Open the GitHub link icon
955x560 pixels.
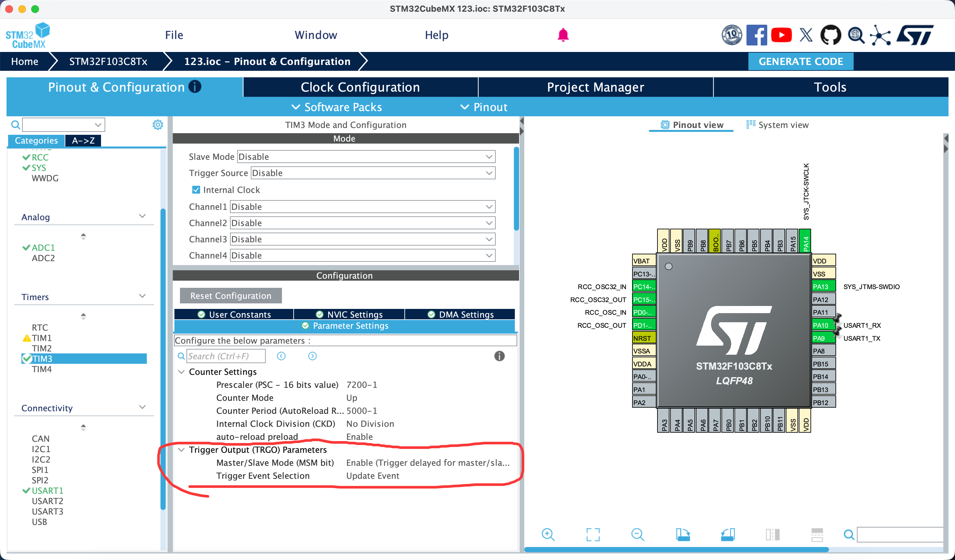(830, 35)
